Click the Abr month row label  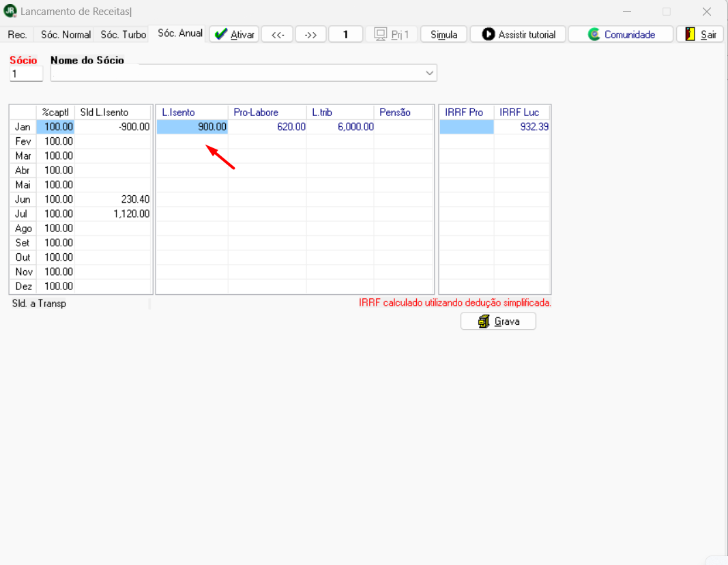tap(23, 170)
